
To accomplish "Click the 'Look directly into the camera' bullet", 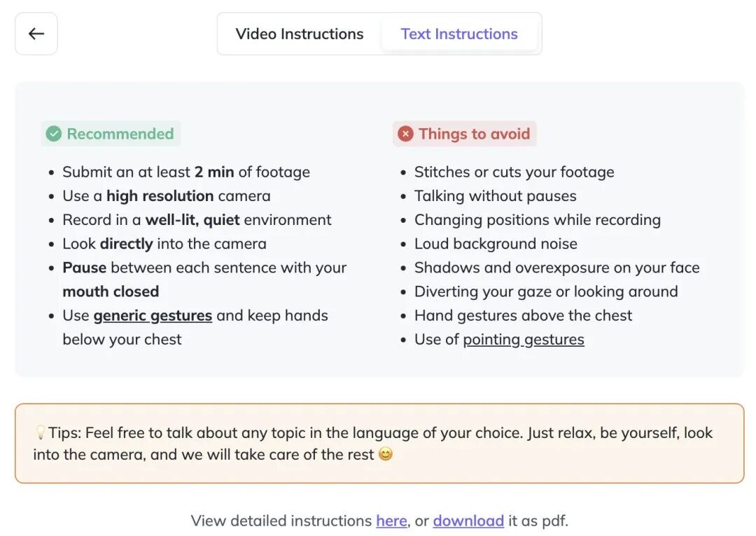I will [x=164, y=243].
